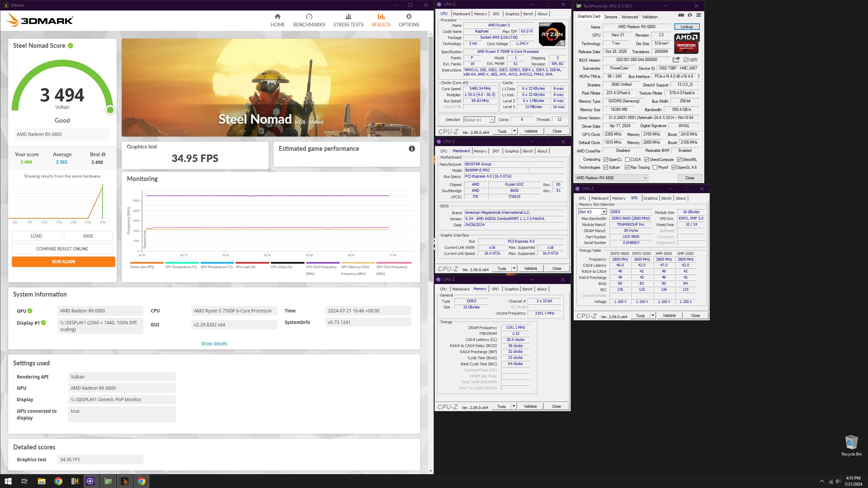Click the Bus Interface question mark in GPU-Z
This screenshot has height=488, width=868.
point(698,76)
